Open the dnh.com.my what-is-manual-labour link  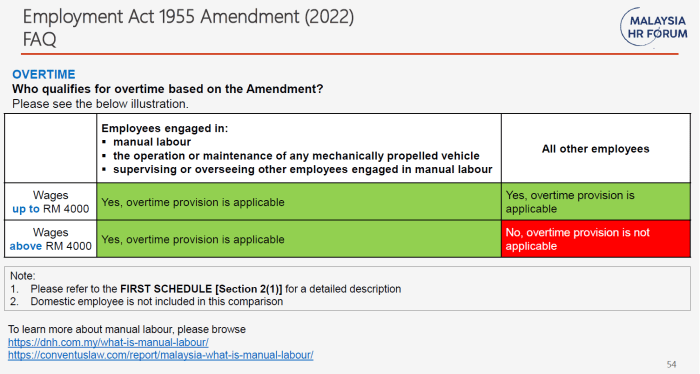pyautogui.click(x=108, y=342)
